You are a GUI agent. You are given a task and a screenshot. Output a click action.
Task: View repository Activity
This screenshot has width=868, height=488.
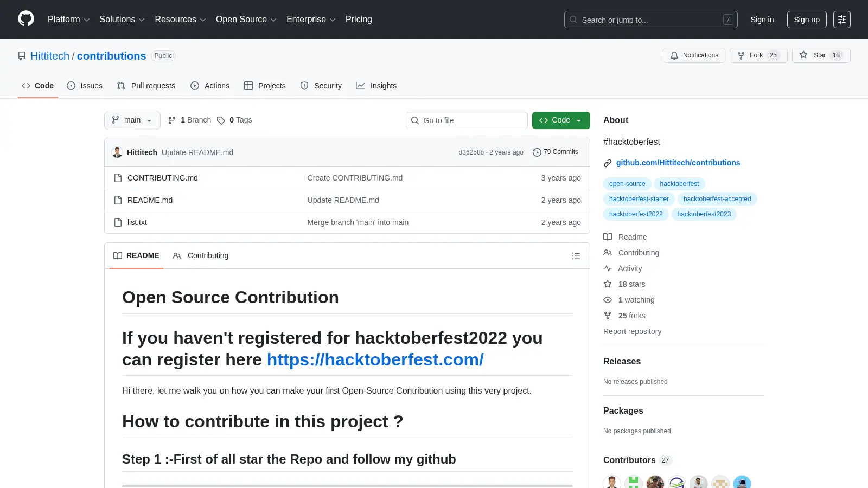[623, 268]
